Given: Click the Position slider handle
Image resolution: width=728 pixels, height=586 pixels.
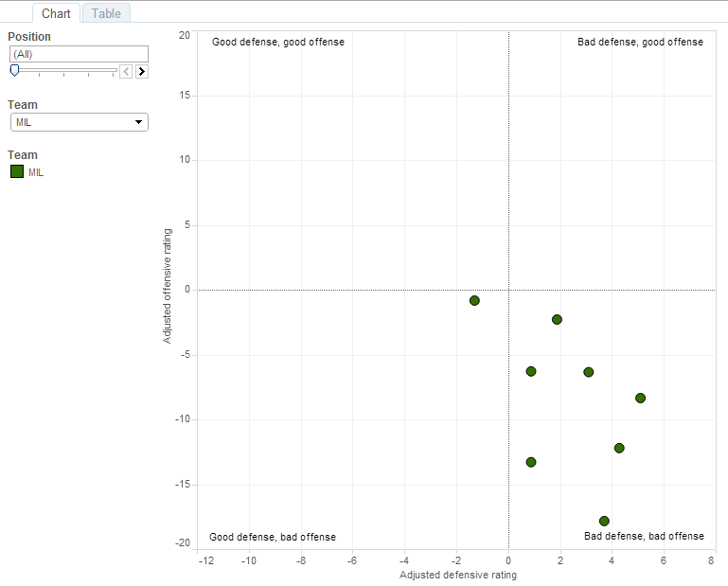Looking at the screenshot, I should click(14, 70).
